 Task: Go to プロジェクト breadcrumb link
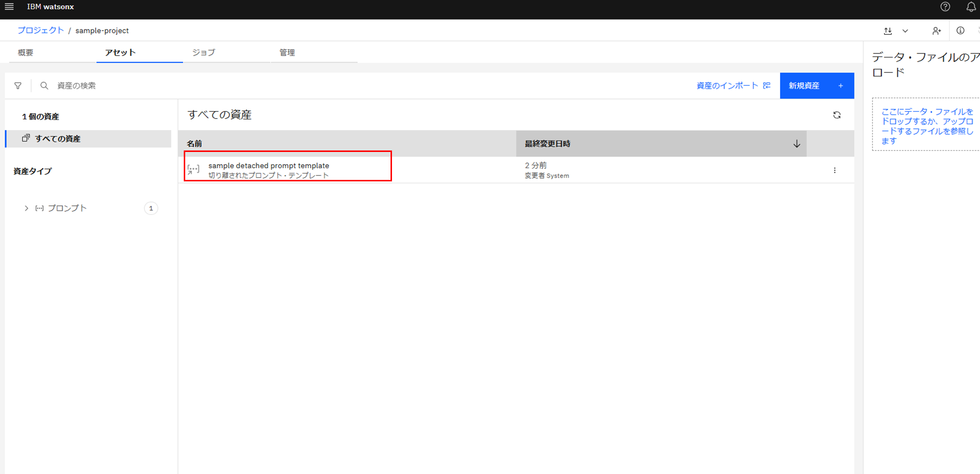41,30
